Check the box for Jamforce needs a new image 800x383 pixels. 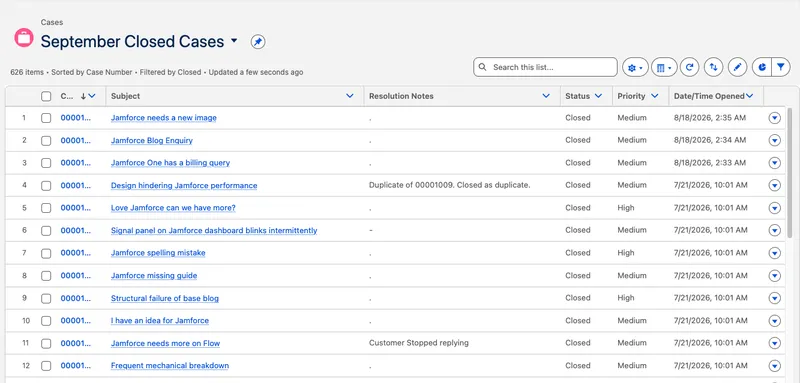(46, 118)
